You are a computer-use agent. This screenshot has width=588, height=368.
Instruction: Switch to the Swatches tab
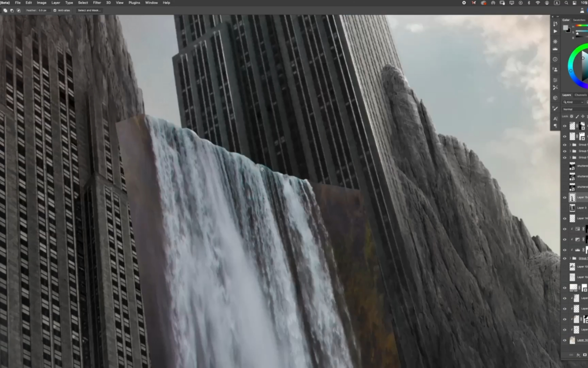[x=579, y=20]
